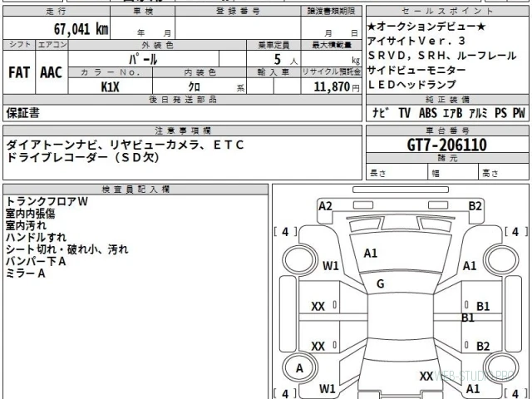Click the AAC air conditioner value

(52, 72)
